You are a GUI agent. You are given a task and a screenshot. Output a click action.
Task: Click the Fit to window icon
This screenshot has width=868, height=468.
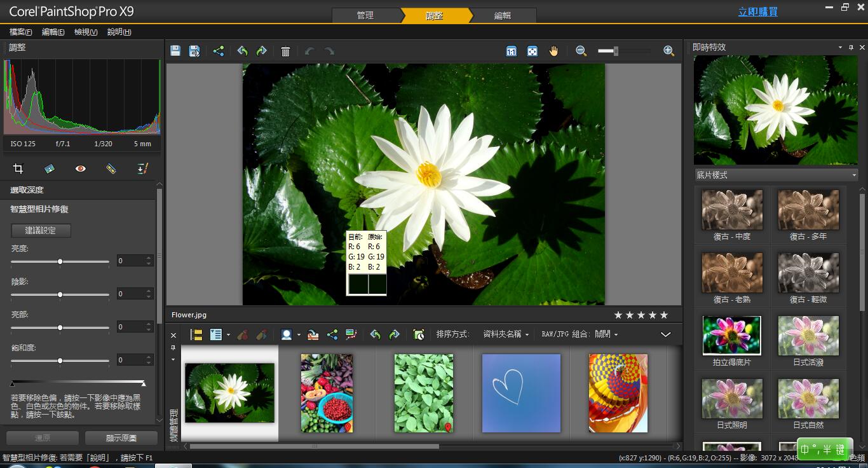point(532,51)
